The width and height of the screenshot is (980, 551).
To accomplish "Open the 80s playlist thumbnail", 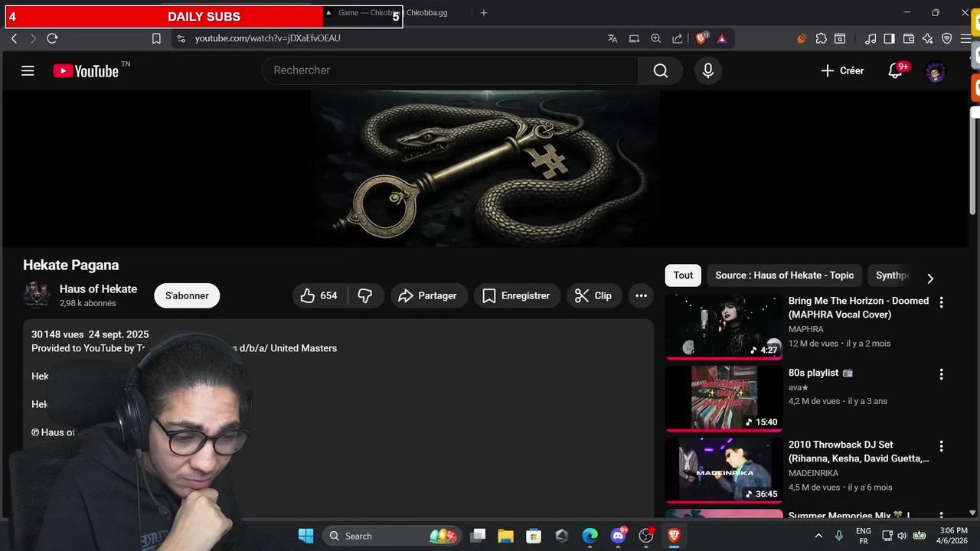I will point(724,399).
